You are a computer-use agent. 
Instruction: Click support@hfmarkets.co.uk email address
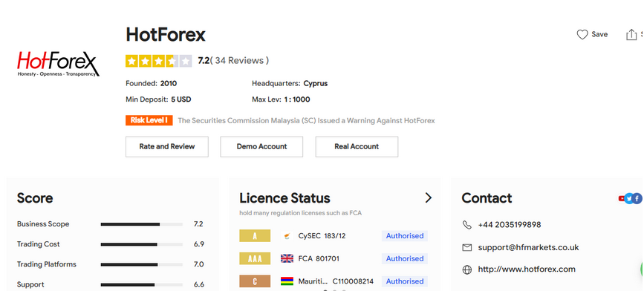point(528,247)
